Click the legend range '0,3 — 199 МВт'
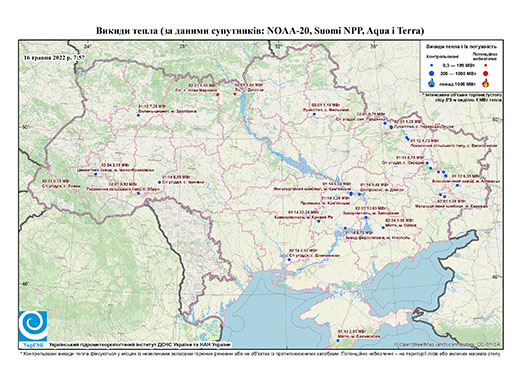Viewport: 520px width, 368px height. [460, 66]
